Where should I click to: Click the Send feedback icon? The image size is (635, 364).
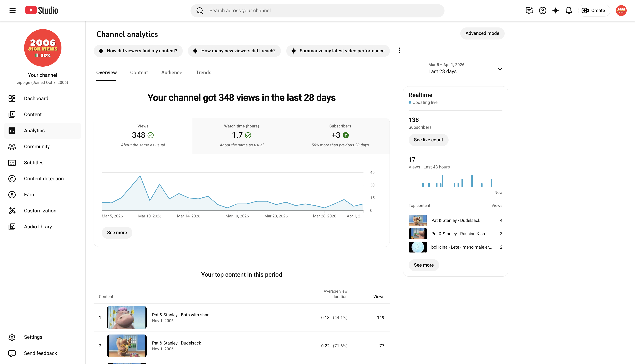tap(12, 353)
